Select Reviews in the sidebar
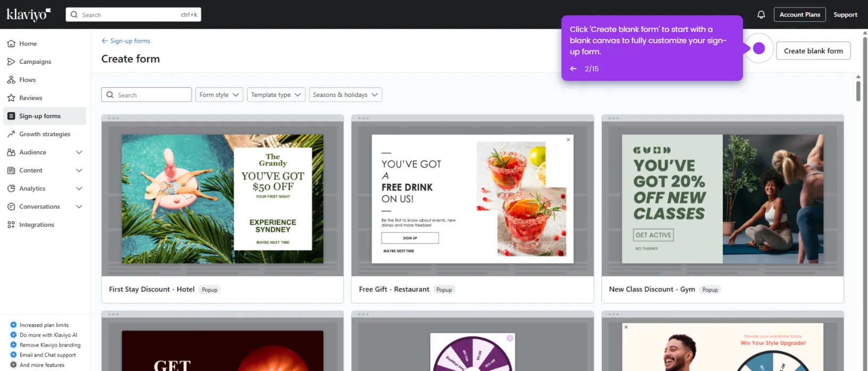 (x=45, y=98)
